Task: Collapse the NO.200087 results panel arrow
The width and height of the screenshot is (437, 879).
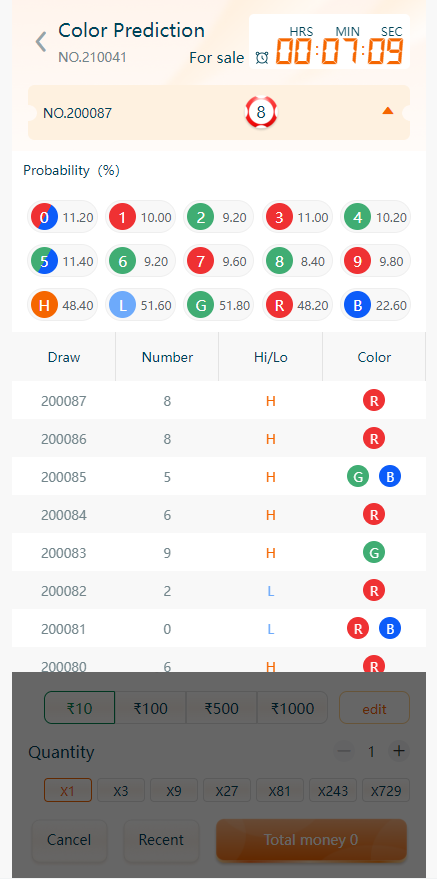Action: point(388,111)
